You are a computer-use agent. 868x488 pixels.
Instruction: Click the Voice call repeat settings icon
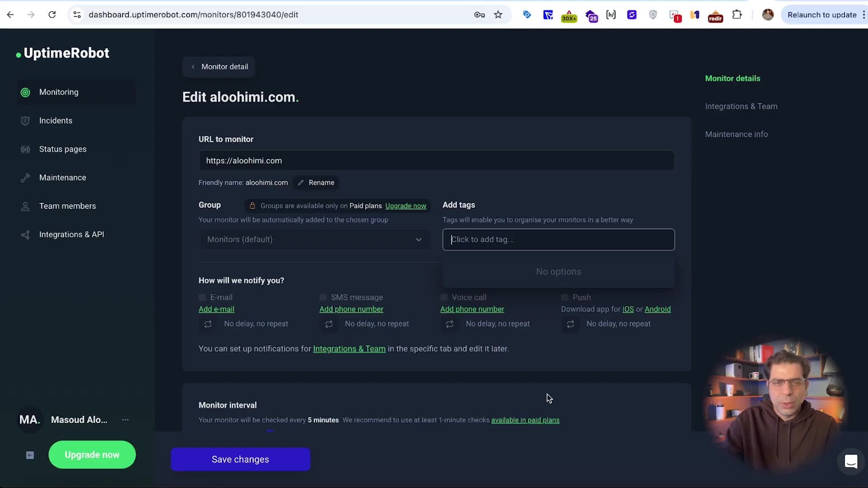click(x=449, y=324)
